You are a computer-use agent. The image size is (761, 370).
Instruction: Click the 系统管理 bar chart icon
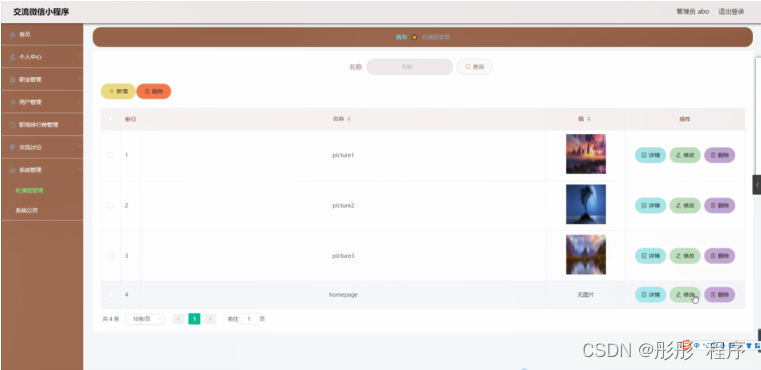pyautogui.click(x=13, y=170)
